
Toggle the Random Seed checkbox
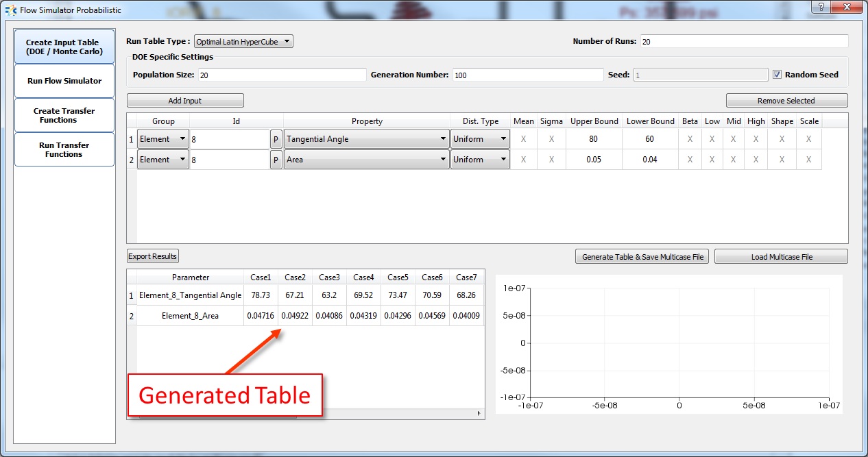click(x=777, y=75)
